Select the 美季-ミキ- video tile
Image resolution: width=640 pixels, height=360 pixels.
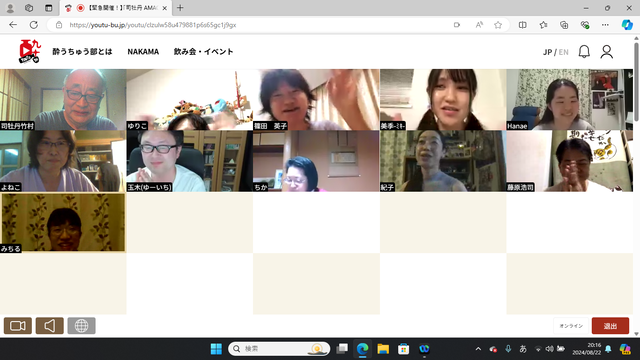coord(443,100)
